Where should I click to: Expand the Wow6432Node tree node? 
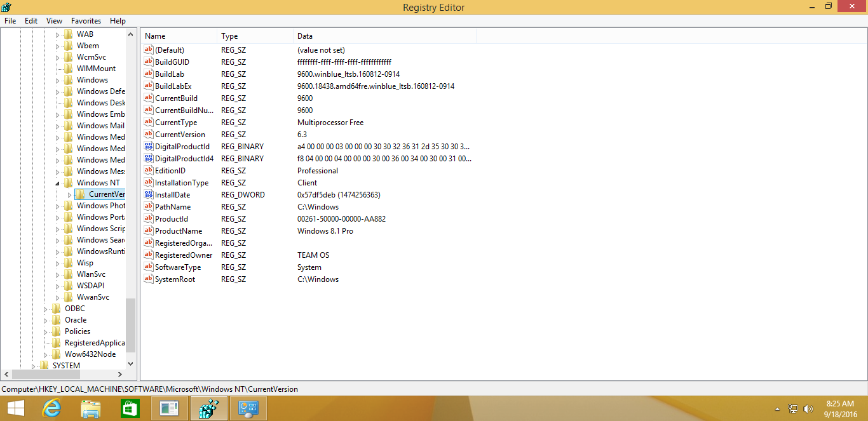click(x=46, y=355)
